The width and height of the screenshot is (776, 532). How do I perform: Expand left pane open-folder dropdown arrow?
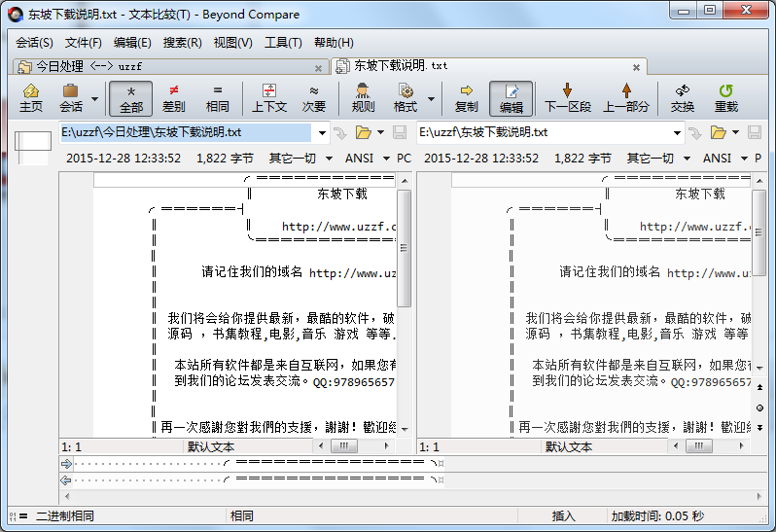click(x=380, y=132)
